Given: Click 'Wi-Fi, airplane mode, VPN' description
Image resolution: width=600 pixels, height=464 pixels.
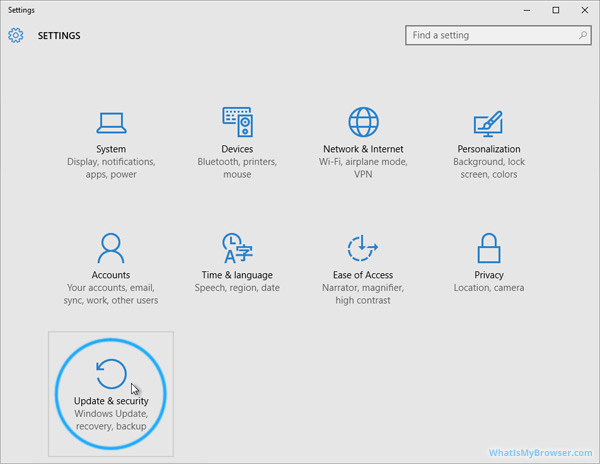Looking at the screenshot, I should click(363, 168).
